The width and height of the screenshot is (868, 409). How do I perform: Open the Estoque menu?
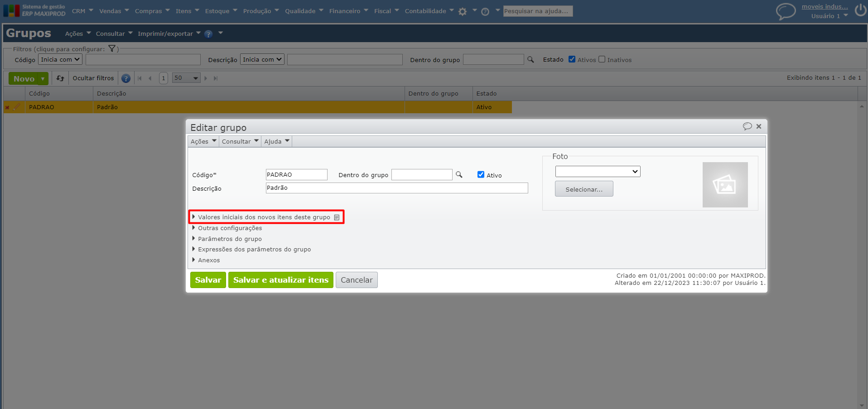click(x=221, y=11)
